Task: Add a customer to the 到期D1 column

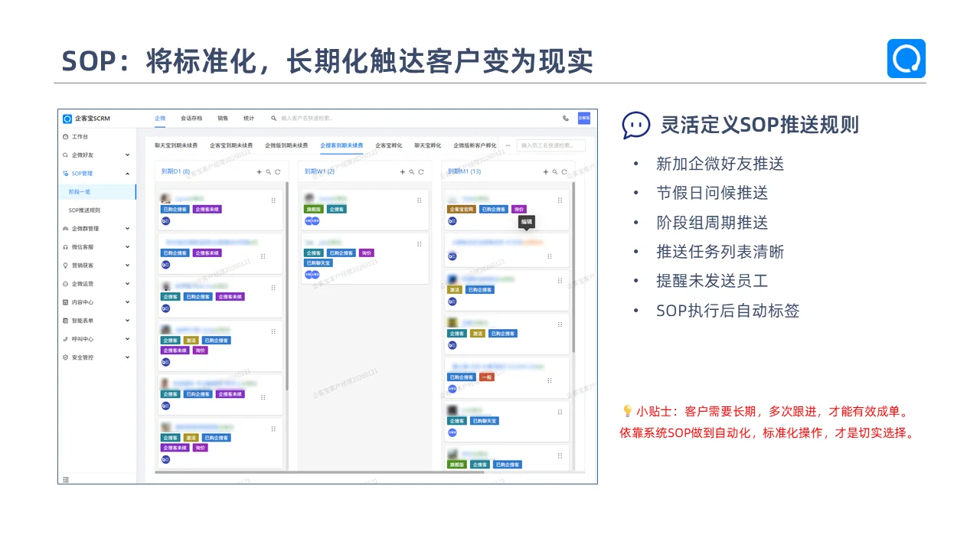Action: pos(260,172)
